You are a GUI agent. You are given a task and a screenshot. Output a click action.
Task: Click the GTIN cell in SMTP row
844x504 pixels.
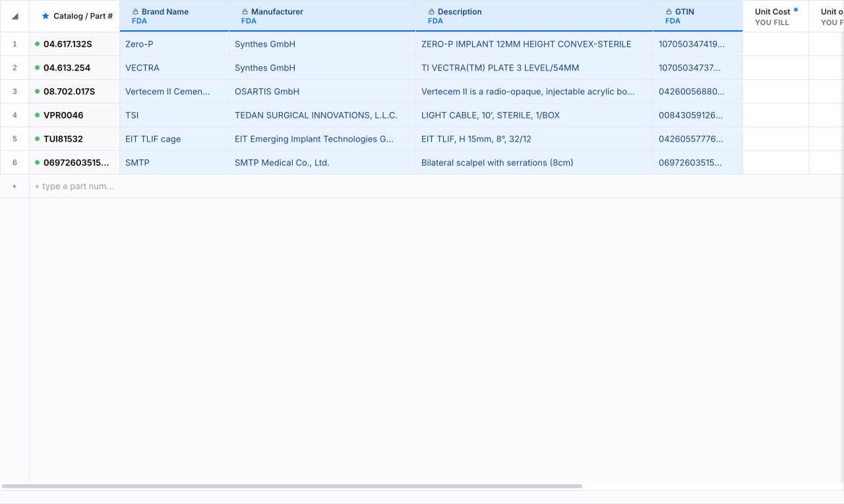[x=698, y=163]
